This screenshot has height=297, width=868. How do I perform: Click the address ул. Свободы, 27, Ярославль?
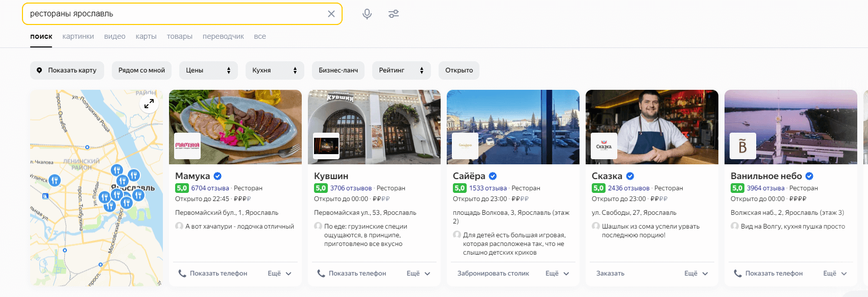click(634, 213)
